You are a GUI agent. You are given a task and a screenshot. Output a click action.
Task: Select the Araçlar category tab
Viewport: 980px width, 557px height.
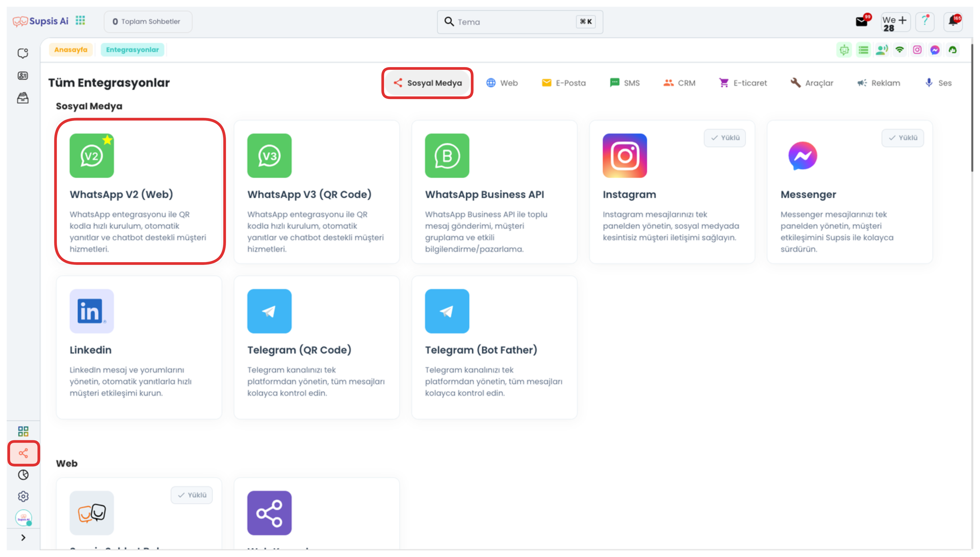tap(812, 83)
